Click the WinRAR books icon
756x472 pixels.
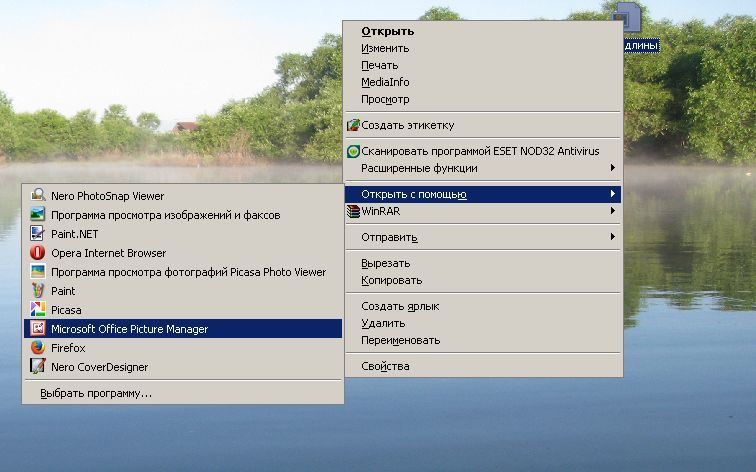[x=353, y=211]
